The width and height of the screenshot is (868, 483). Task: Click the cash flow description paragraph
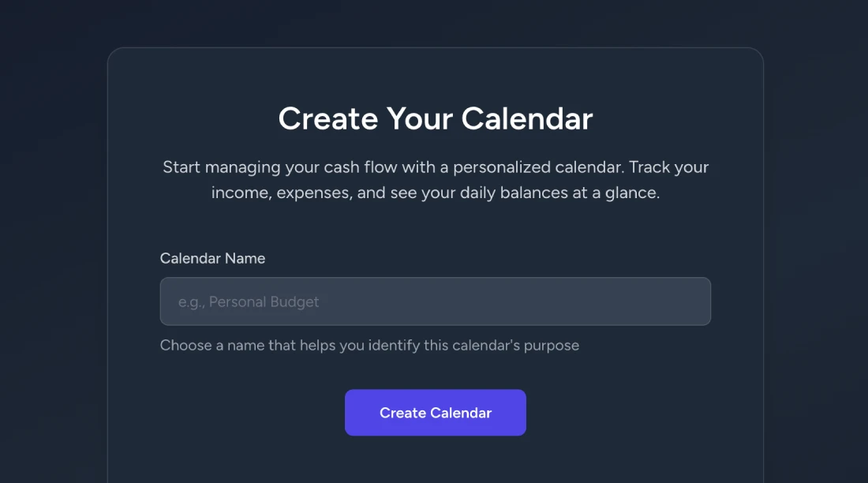[x=435, y=179]
